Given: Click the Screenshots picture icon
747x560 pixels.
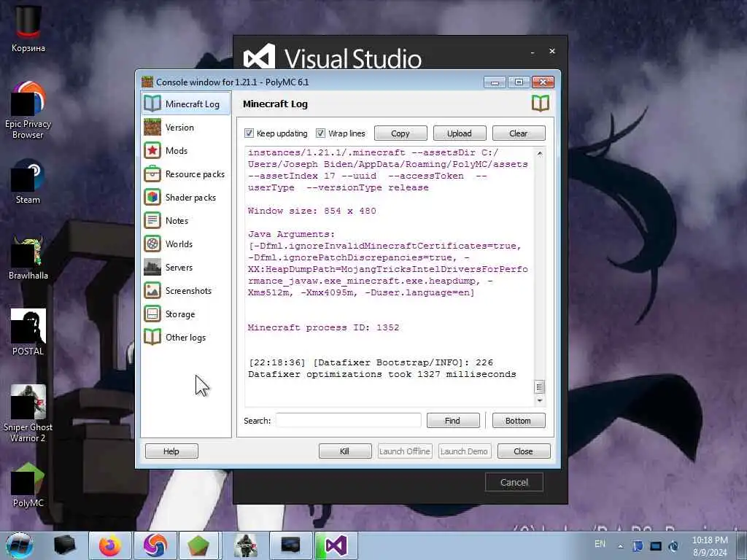Looking at the screenshot, I should (x=152, y=290).
